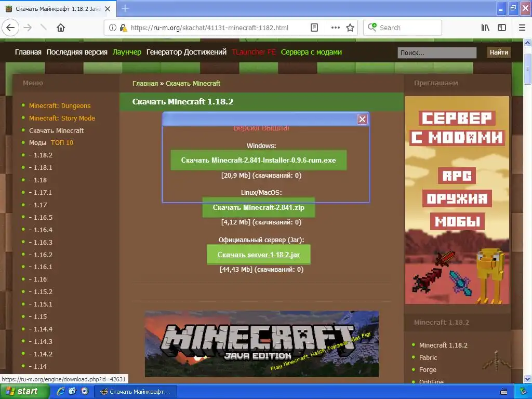Open Minecraft: Story Mode sidebar link
The image size is (532, 399).
[62, 118]
